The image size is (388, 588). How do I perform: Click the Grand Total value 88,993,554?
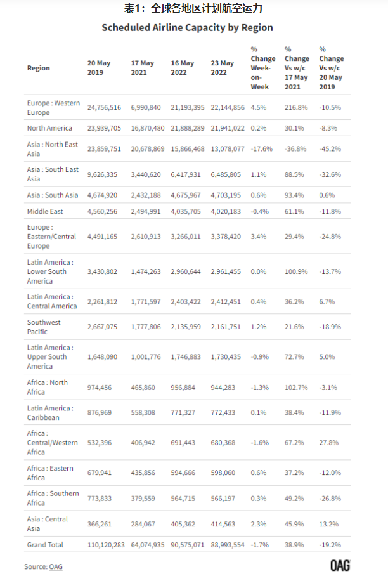click(x=228, y=545)
